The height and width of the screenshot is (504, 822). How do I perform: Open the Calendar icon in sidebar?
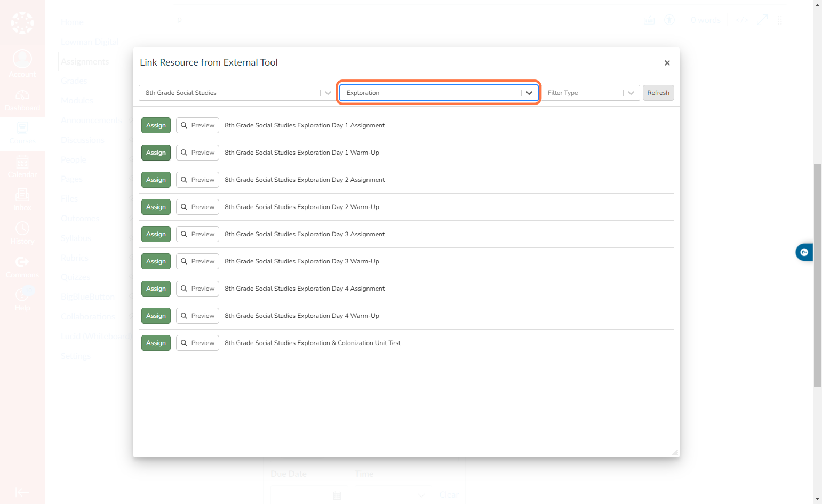22,162
